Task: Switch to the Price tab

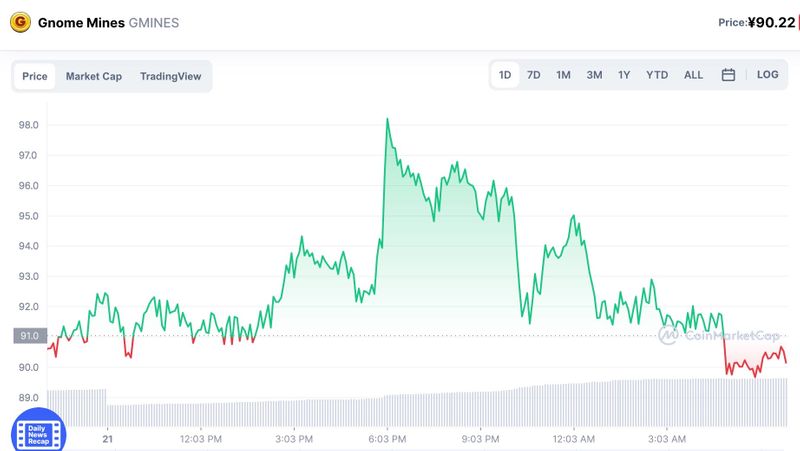Action: click(35, 76)
